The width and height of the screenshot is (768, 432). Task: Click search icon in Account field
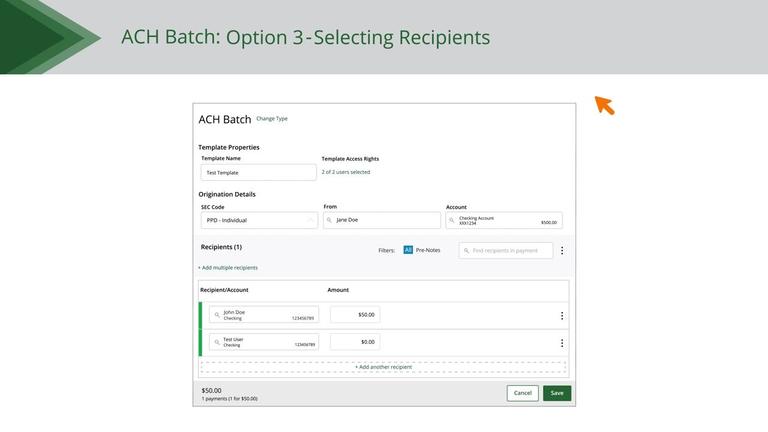(452, 220)
